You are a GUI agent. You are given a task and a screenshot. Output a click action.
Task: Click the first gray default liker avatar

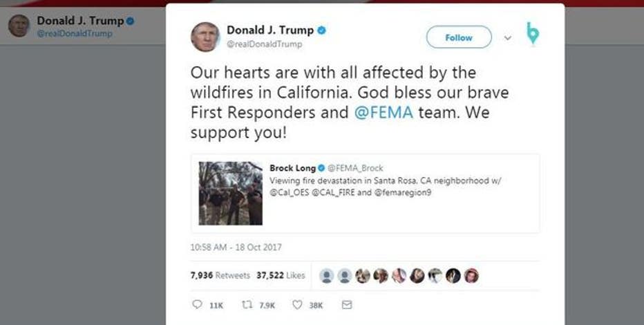point(327,276)
